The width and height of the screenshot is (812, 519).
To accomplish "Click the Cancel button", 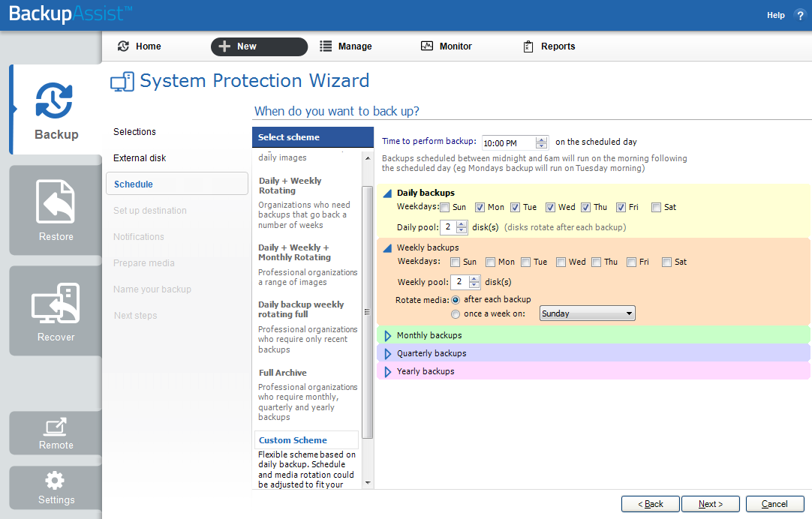I will [x=774, y=504].
